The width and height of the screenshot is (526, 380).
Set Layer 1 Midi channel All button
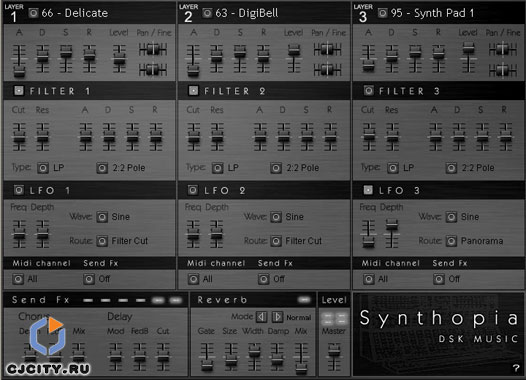tap(18, 279)
